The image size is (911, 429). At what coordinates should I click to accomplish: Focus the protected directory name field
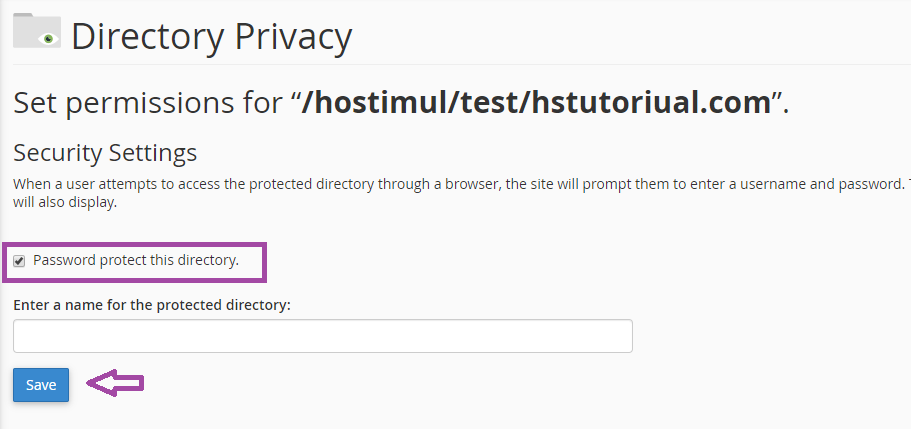tap(322, 336)
